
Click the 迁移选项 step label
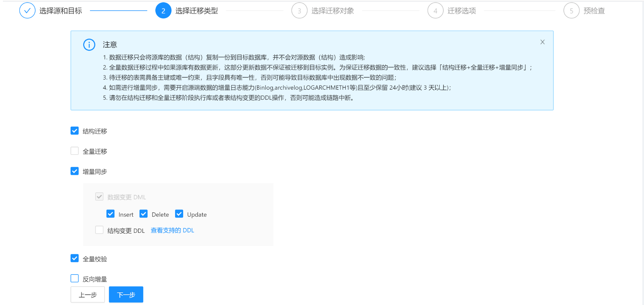(x=461, y=11)
